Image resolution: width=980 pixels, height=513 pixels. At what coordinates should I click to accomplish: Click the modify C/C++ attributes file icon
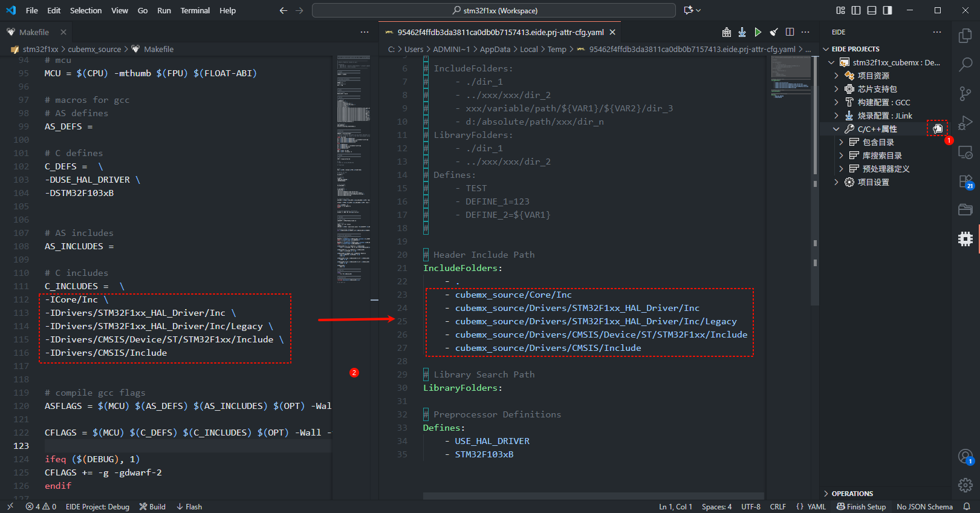coord(937,128)
